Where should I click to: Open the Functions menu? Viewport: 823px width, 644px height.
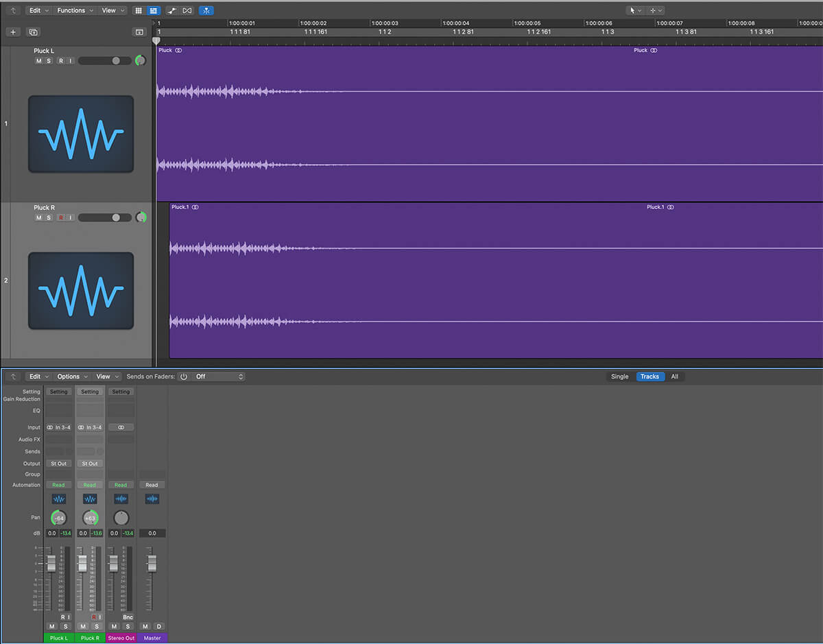pos(75,10)
